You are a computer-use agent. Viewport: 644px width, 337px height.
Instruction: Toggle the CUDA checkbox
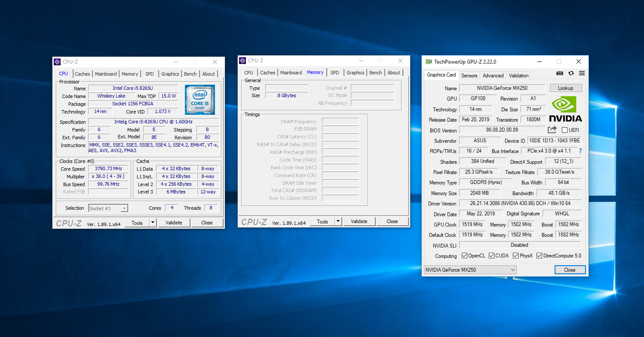click(492, 256)
